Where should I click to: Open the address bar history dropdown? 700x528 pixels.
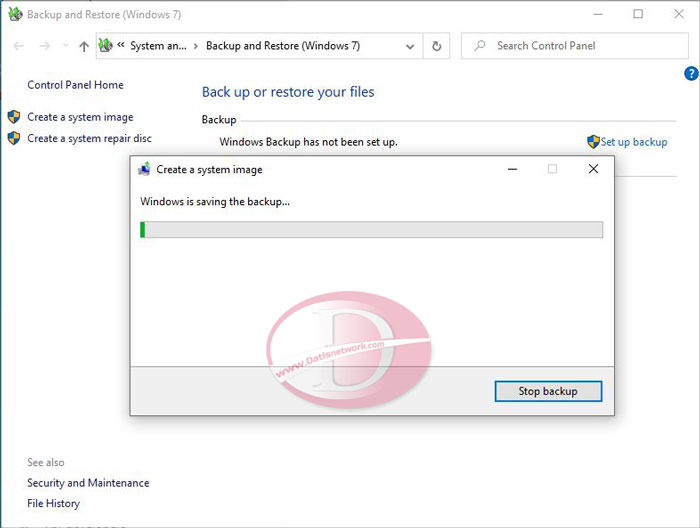click(410, 46)
